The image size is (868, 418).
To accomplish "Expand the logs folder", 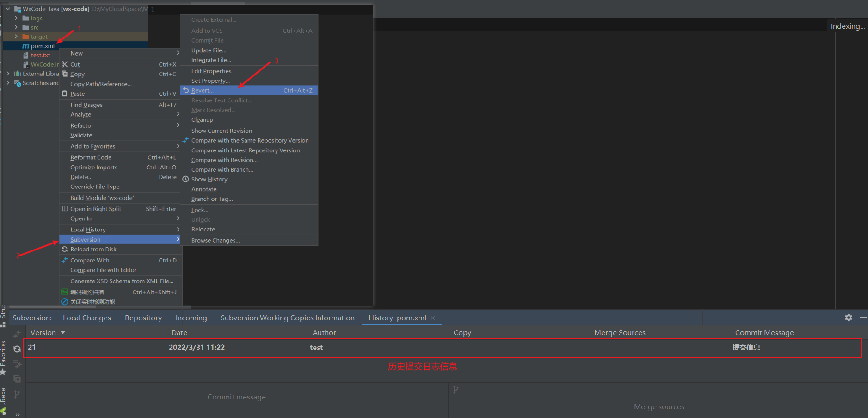I will pos(16,18).
